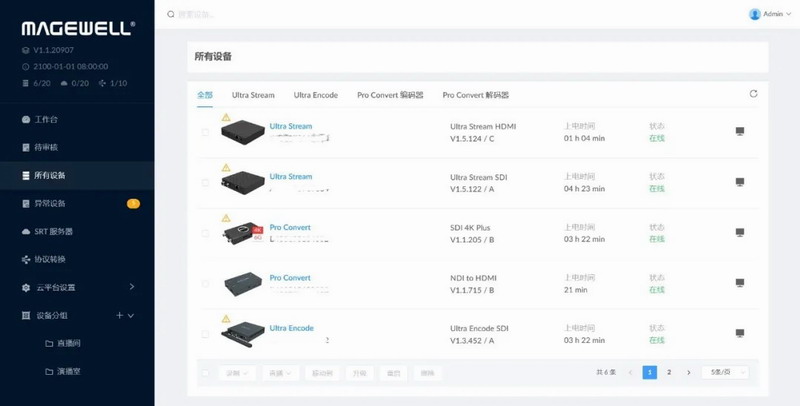Image resolution: width=800 pixels, height=406 pixels.
Task: Click the refresh icon above the device list
Action: [x=753, y=94]
